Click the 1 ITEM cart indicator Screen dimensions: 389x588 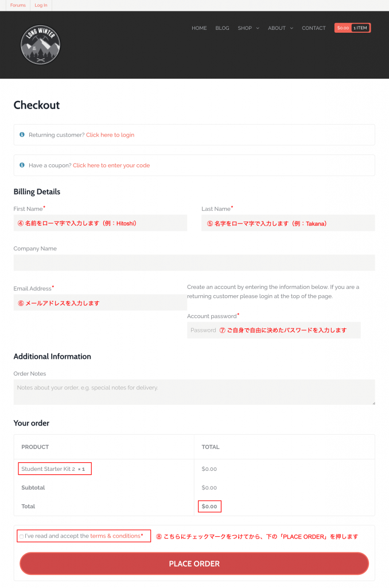pyautogui.click(x=360, y=28)
